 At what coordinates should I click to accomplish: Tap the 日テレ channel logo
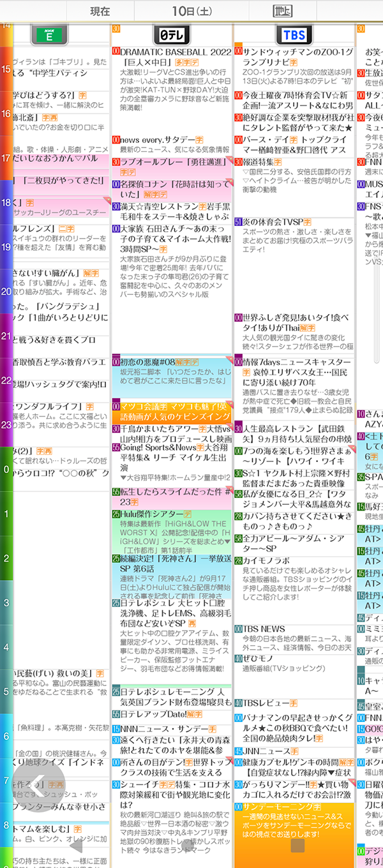point(171,34)
